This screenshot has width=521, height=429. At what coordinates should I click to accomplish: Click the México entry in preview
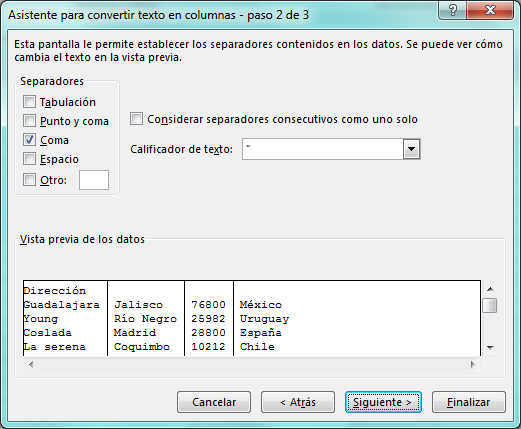tap(261, 305)
